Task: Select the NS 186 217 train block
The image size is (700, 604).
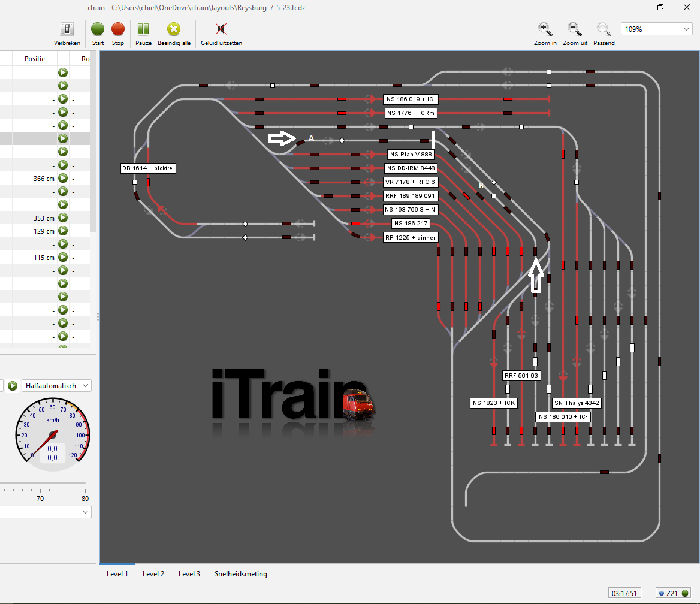Action: pyautogui.click(x=411, y=224)
